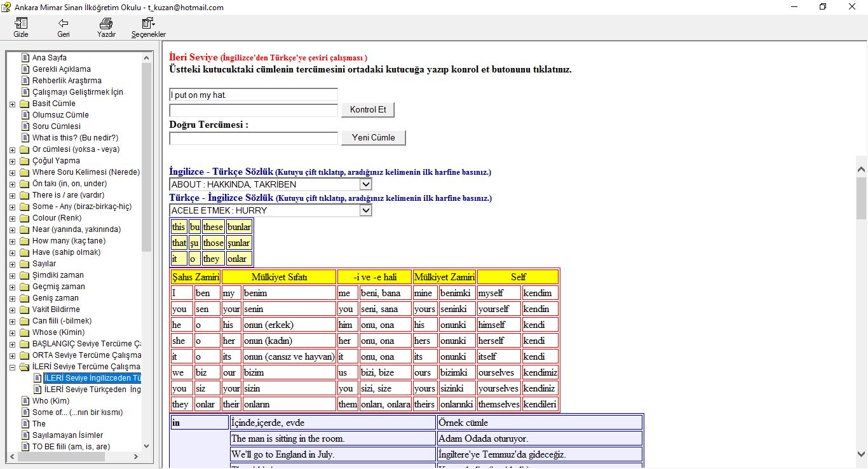Image resolution: width=868 pixels, height=469 pixels.
Task: Click the open İLERİ Seviye folder icon
Action: pos(25,367)
